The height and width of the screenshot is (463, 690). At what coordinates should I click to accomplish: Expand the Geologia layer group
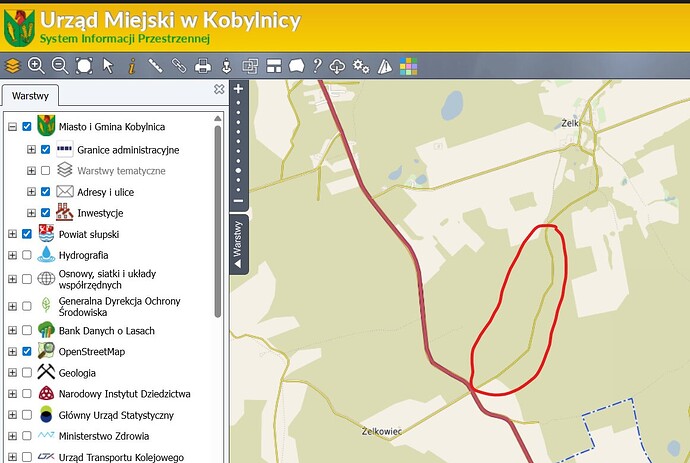tap(12, 373)
